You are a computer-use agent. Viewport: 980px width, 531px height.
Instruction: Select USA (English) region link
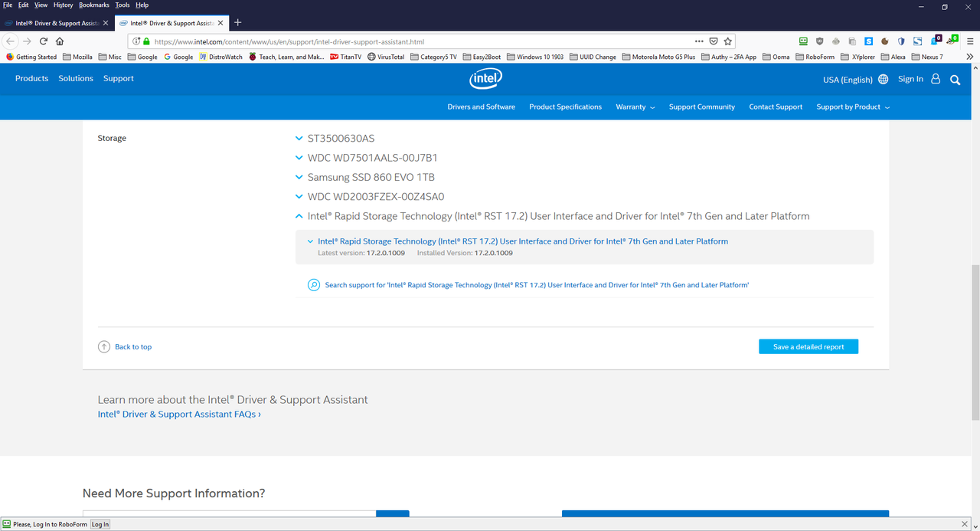[x=848, y=80]
